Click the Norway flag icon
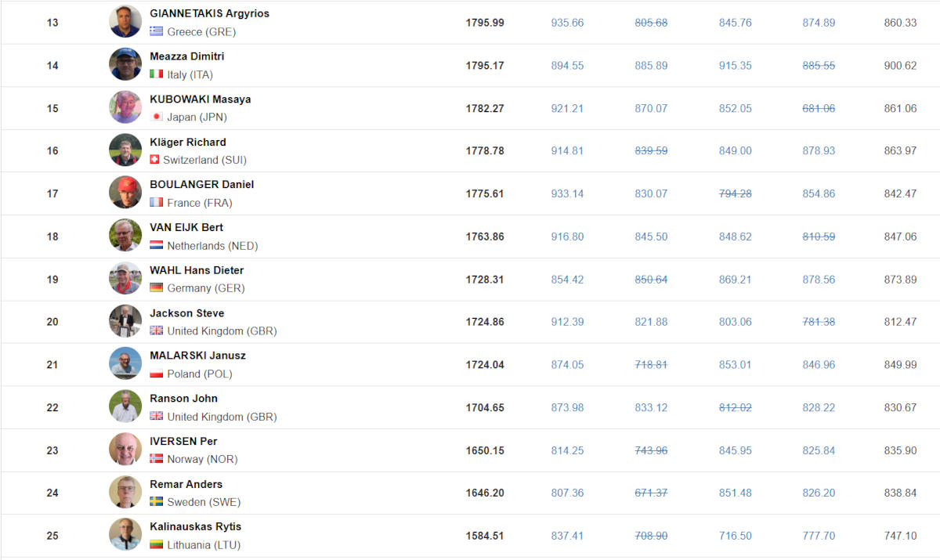940x560 pixels. pyautogui.click(x=157, y=459)
